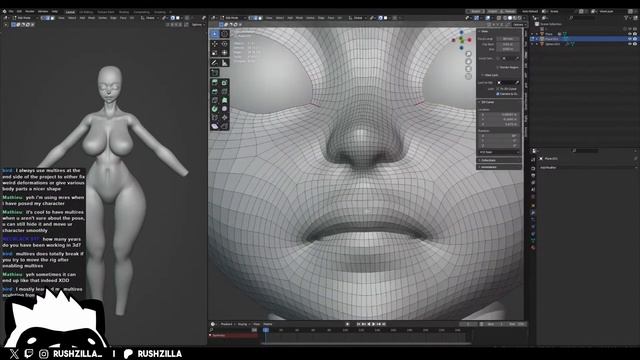Collapse the View Lock subpanel

click(491, 76)
